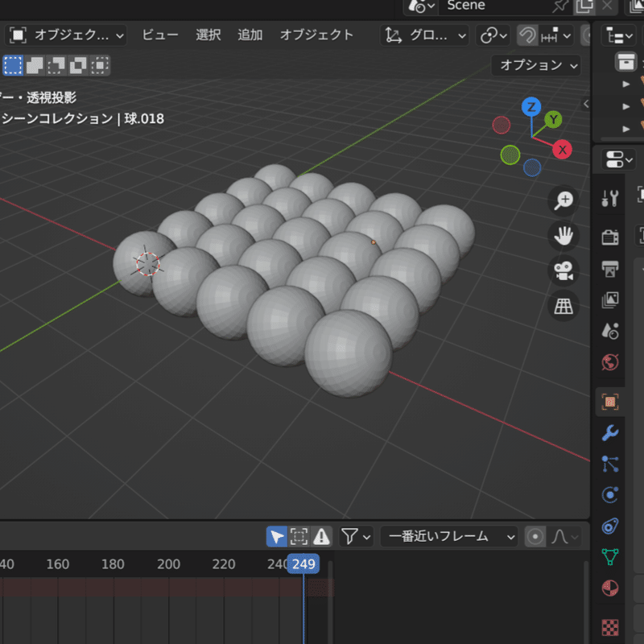644x644 pixels.
Task: Open the 一番近いフレーム dropdown
Action: point(448,536)
